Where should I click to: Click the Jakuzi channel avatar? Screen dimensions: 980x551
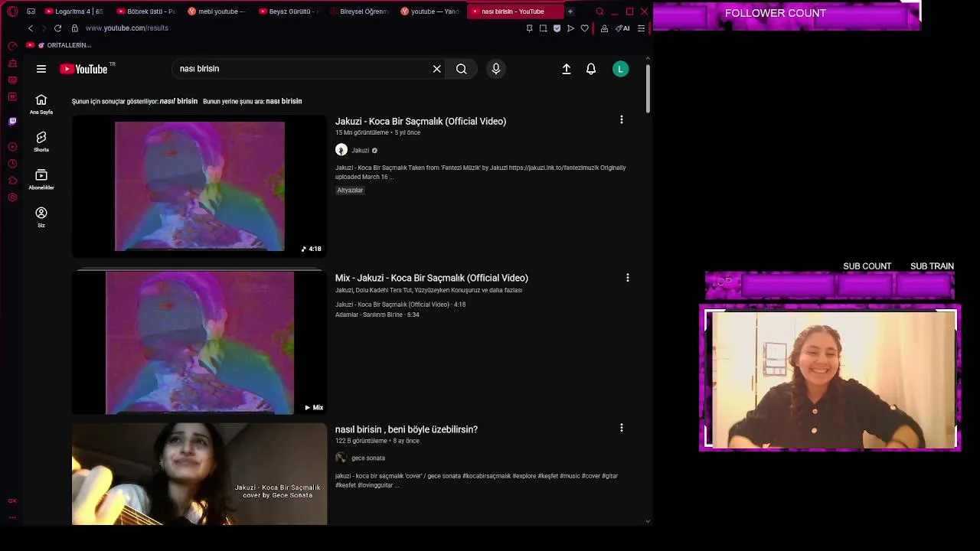coord(341,150)
